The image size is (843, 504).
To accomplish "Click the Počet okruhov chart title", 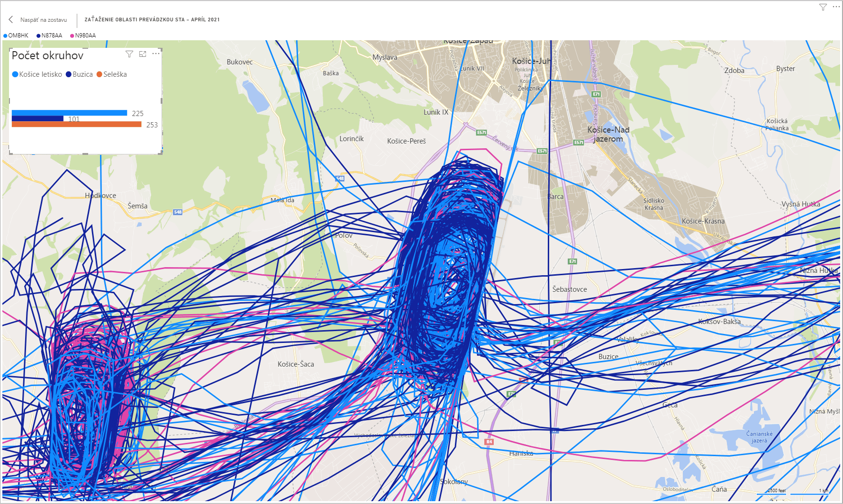I will click(47, 55).
